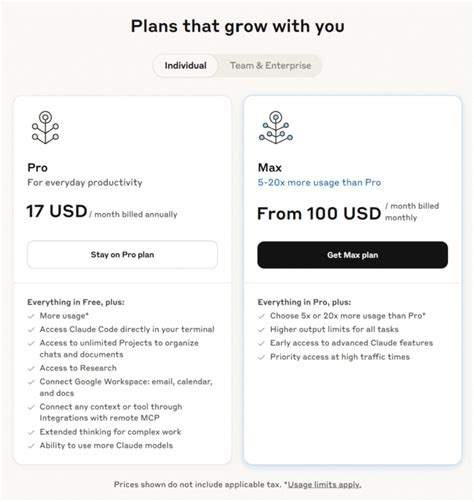This screenshot has height=502, width=474.
Task: Click checkmark beside Priority access at high traffic
Action: coord(262,357)
